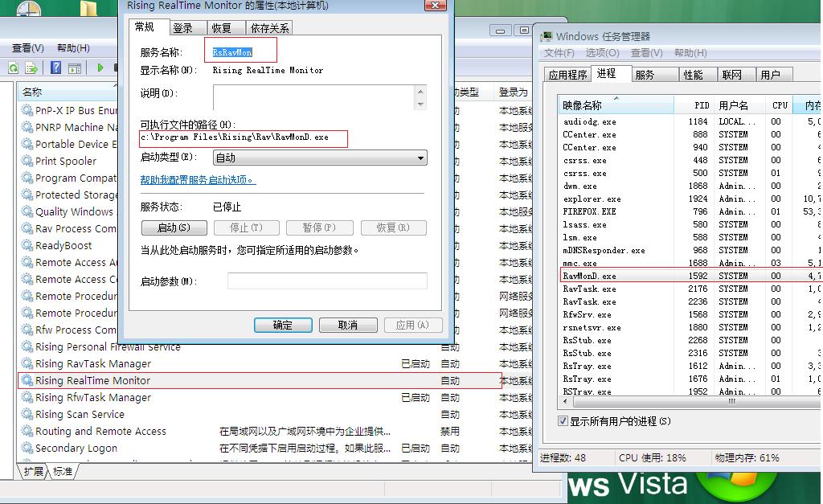Switch to 标准 view tab in Services
The image size is (823, 504).
click(63, 471)
